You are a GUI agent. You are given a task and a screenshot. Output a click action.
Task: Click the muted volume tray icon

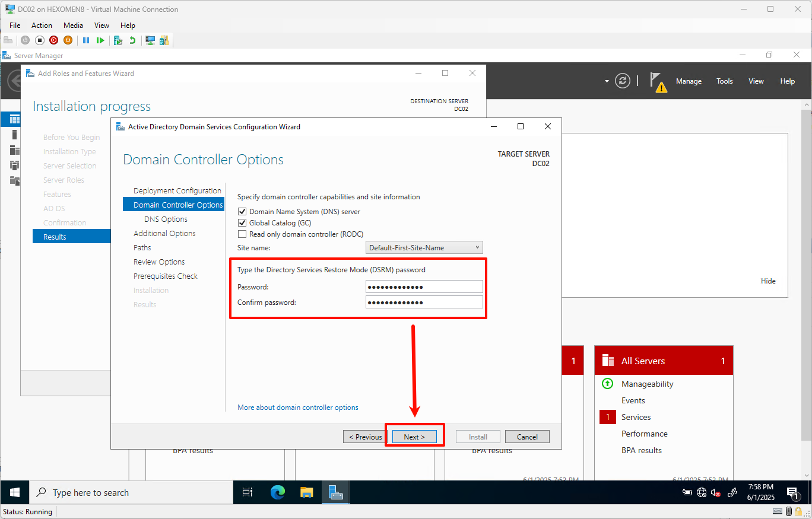(716, 492)
